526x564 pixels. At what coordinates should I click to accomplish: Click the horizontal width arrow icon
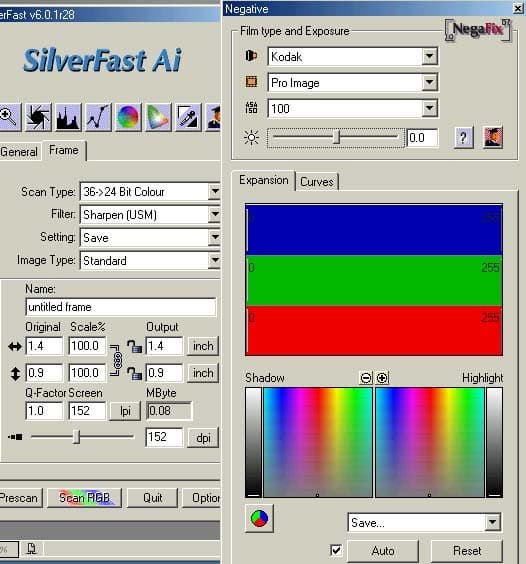[x=15, y=347]
